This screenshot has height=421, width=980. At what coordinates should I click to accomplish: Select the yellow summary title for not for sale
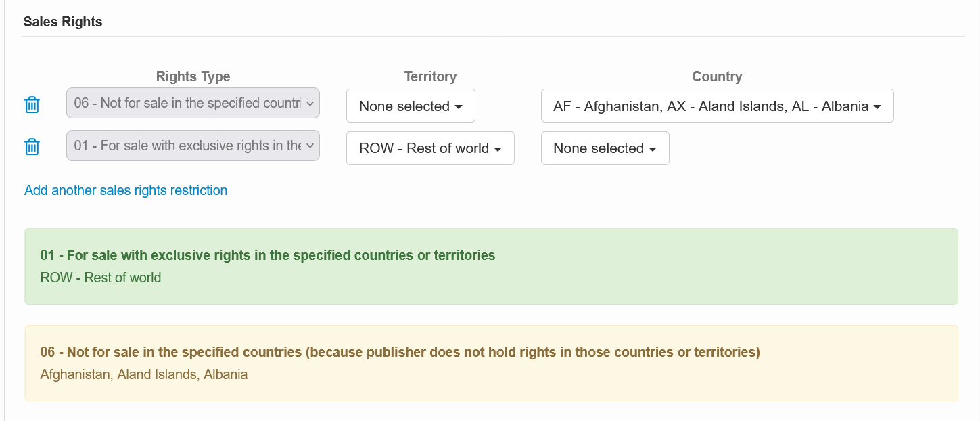click(400, 352)
